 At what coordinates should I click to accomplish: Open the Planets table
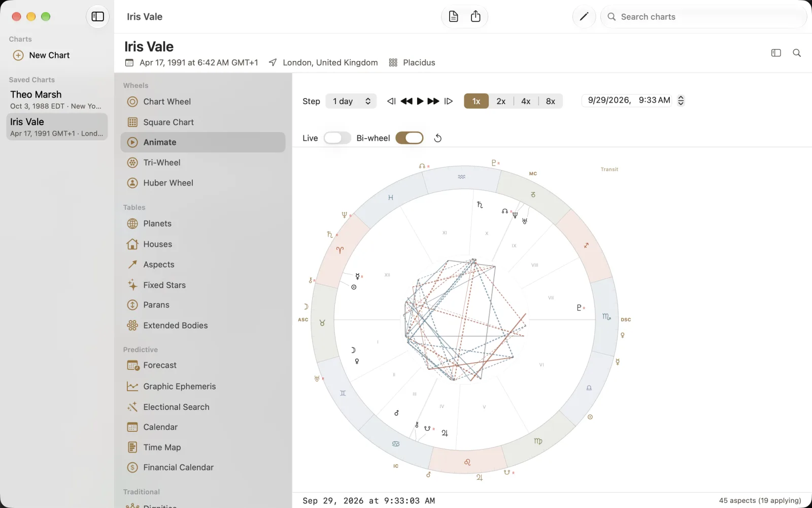click(203, 224)
